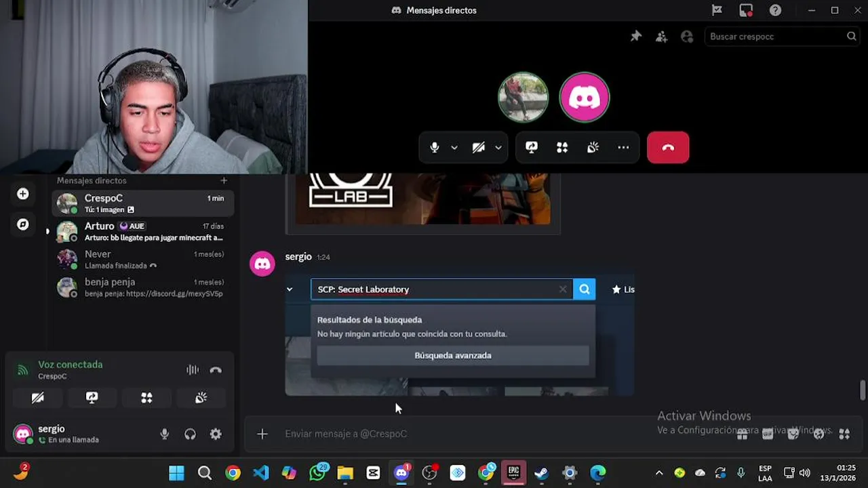Open Visual Studio Code from the taskbar
868x488 pixels.
click(261, 473)
